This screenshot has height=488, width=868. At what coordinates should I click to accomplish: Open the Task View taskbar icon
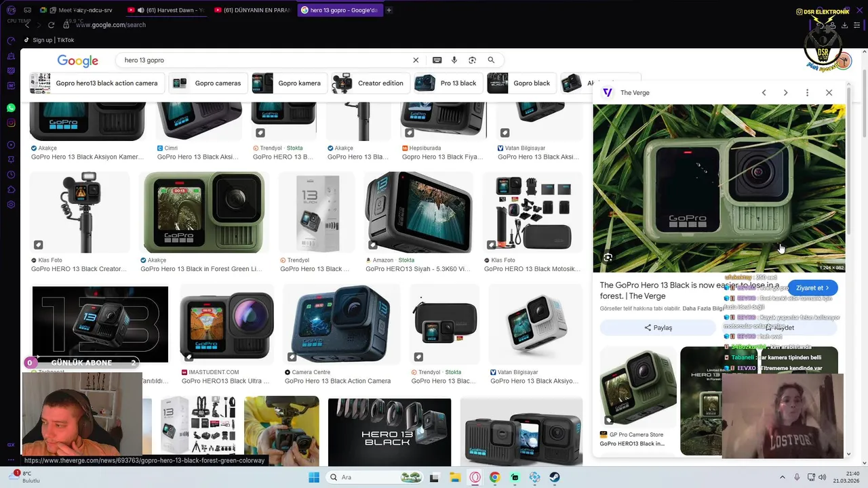[434, 477]
